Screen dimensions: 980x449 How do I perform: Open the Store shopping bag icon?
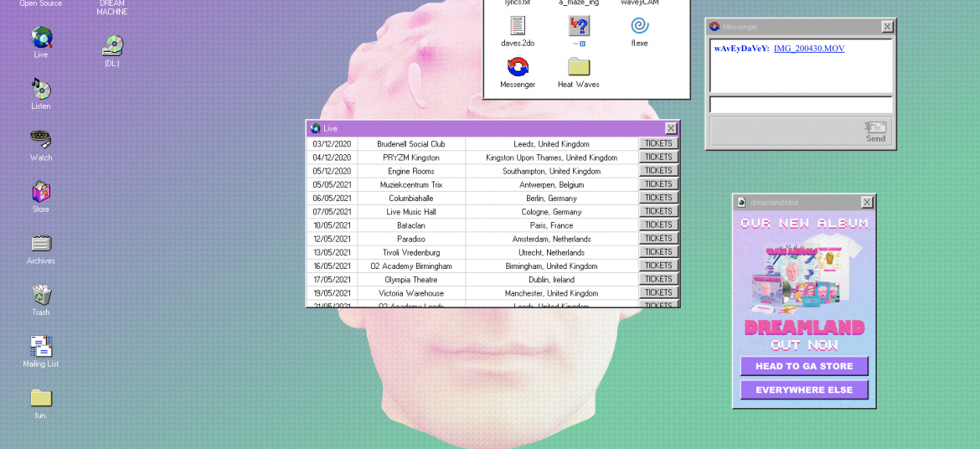[x=41, y=192]
